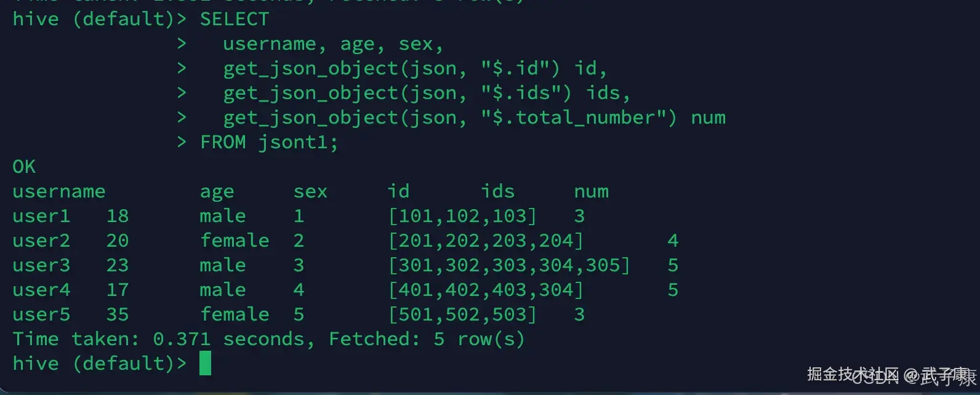The width and height of the screenshot is (980, 395).
Task: Click the user3 row value
Action: [x=41, y=265]
